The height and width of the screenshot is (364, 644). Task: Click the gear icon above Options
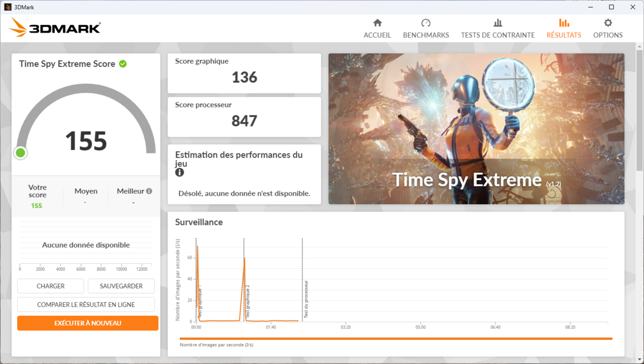tap(608, 23)
